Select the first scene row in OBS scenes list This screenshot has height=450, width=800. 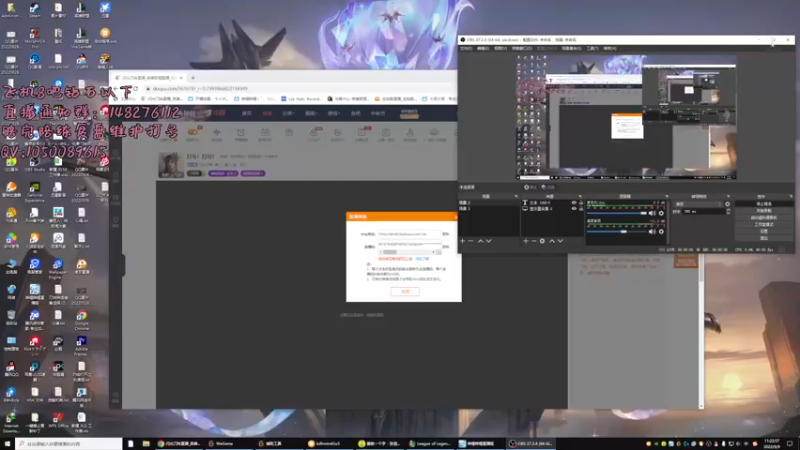click(489, 203)
